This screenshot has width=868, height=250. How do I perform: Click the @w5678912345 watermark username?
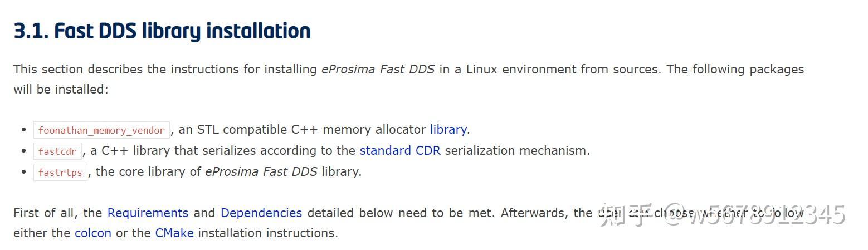(x=758, y=214)
